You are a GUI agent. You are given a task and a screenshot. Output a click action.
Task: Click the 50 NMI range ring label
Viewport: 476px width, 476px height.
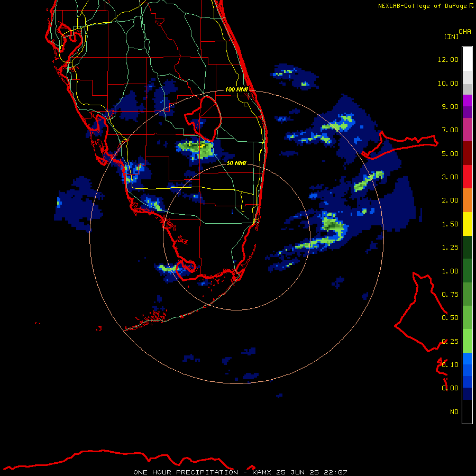click(236, 163)
